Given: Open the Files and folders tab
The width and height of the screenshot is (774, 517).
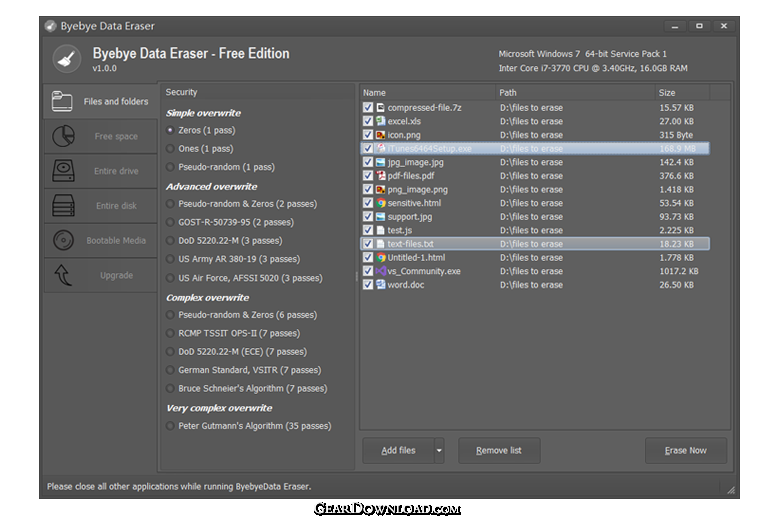Looking at the screenshot, I should click(x=101, y=101).
